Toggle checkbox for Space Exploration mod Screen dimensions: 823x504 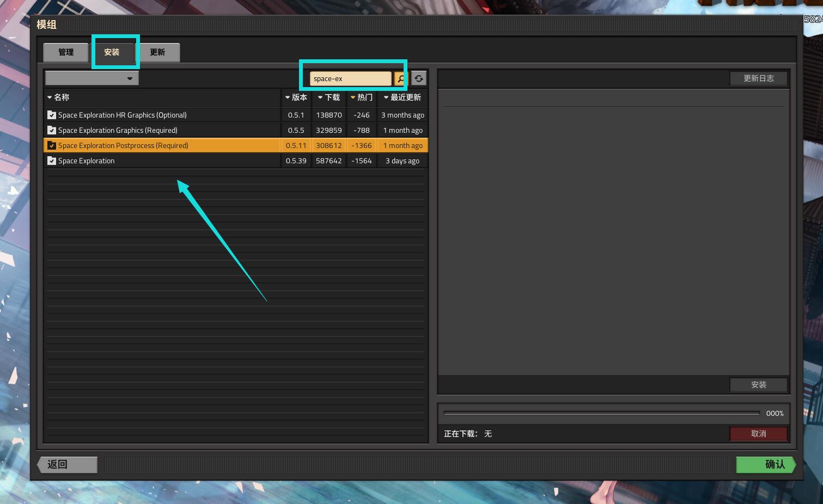point(52,161)
